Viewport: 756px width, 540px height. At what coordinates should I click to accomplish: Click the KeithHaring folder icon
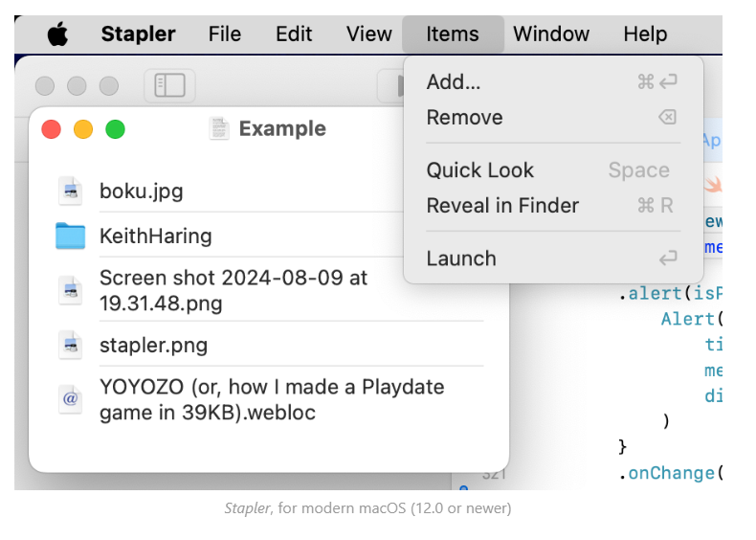click(x=71, y=236)
